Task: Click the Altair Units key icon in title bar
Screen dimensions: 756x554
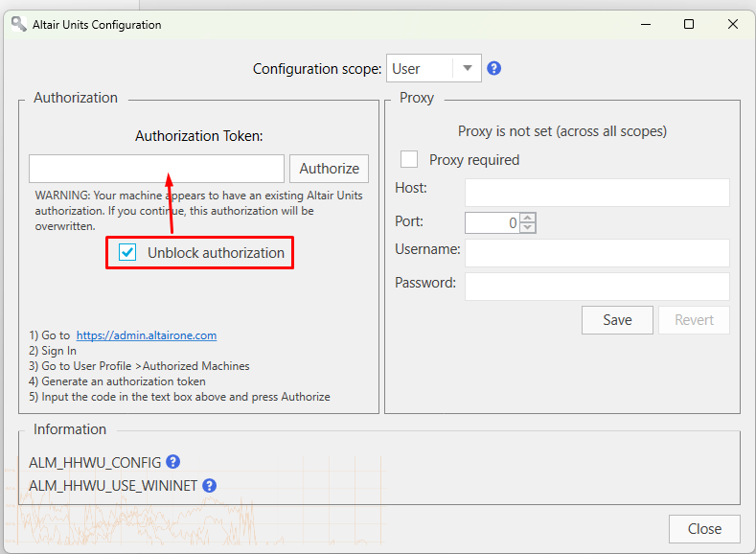Action: pyautogui.click(x=19, y=24)
